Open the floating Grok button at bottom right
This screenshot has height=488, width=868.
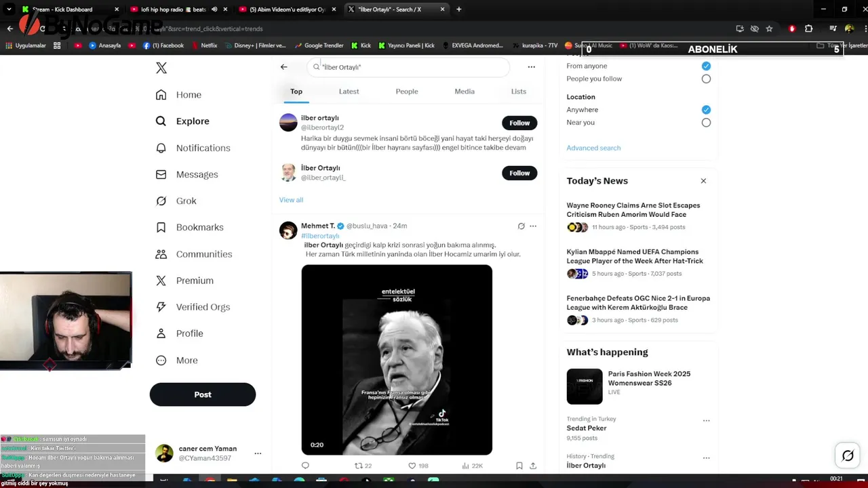pyautogui.click(x=848, y=455)
